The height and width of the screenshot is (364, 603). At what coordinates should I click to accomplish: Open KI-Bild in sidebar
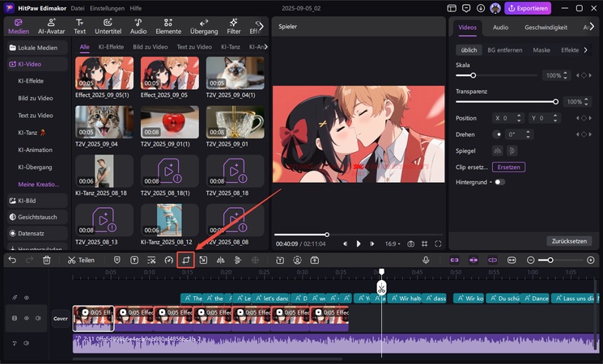[37, 201]
